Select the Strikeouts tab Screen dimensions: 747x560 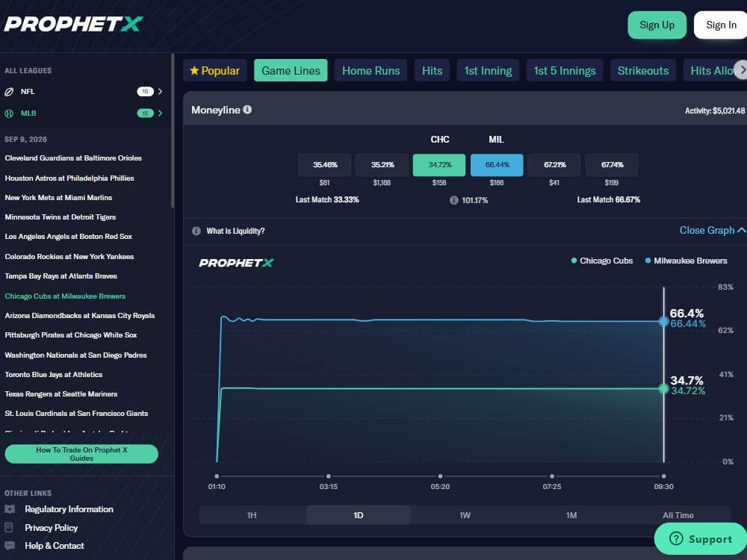click(642, 70)
